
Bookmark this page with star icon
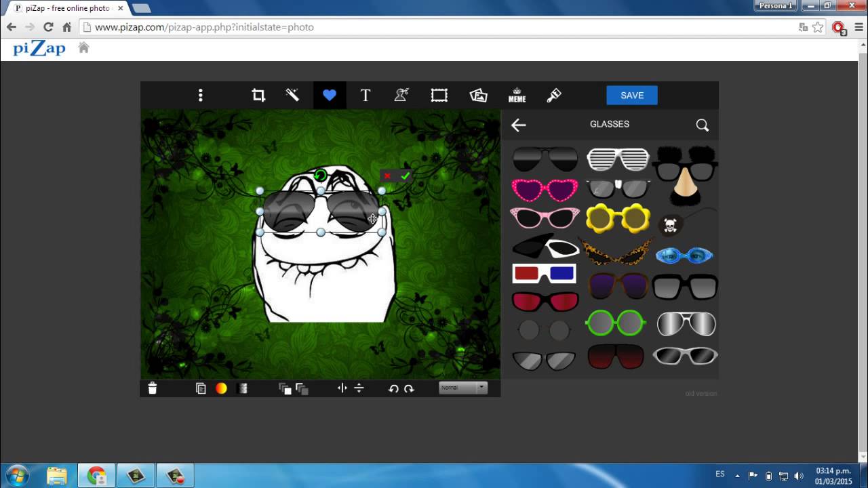pyautogui.click(x=818, y=27)
